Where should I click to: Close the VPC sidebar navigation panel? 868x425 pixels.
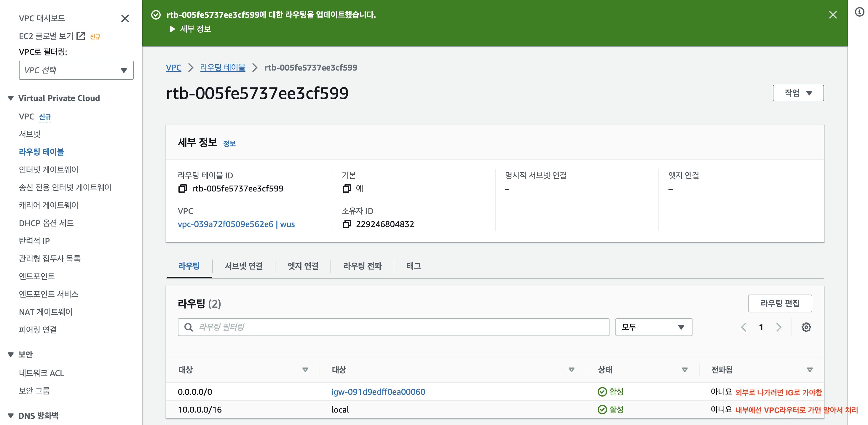pyautogui.click(x=125, y=18)
